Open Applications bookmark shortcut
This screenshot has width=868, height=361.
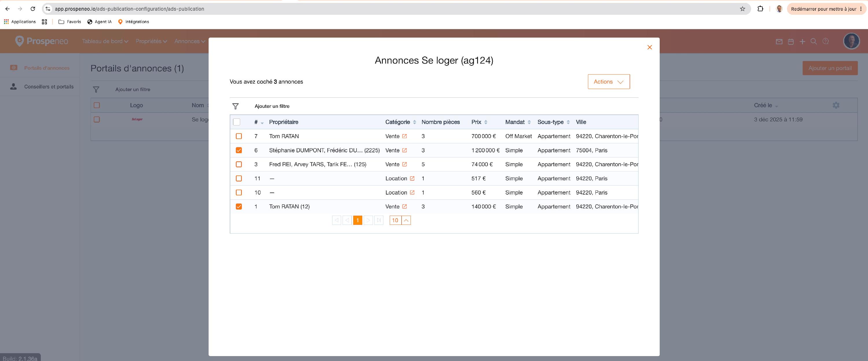click(x=20, y=22)
